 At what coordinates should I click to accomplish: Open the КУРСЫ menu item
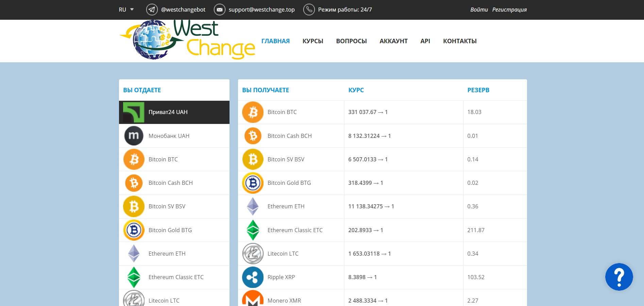click(313, 41)
